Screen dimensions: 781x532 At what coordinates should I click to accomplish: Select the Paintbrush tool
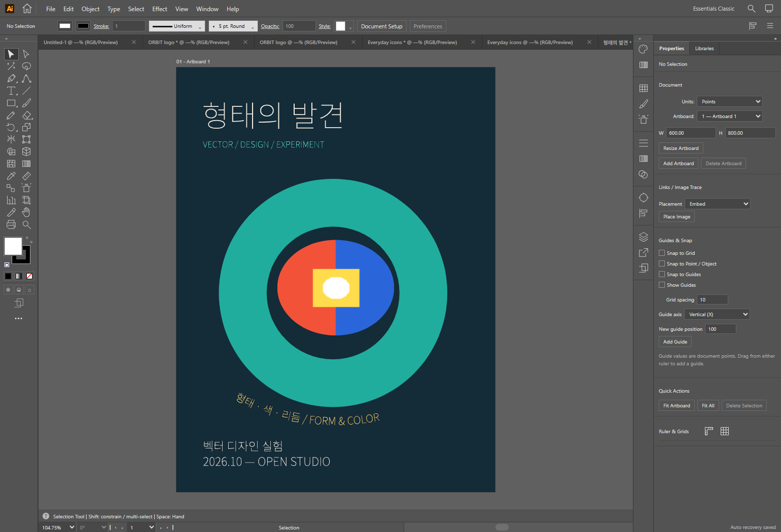pos(26,103)
